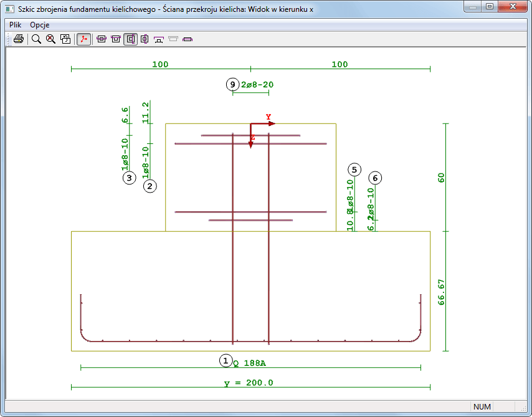
Task: Select the first section view icon with purple bottom bracket
Action: pos(102,39)
